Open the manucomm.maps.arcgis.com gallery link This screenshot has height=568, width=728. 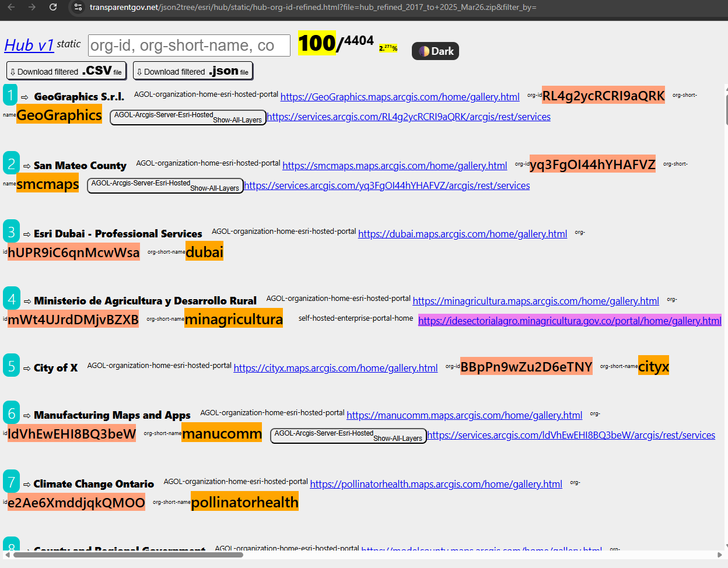point(464,415)
